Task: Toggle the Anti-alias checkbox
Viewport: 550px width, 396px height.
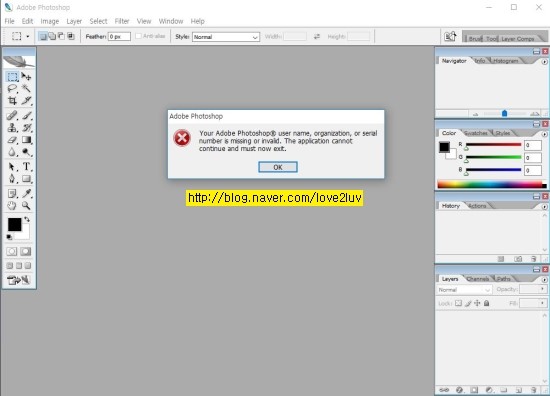Action: 139,36
